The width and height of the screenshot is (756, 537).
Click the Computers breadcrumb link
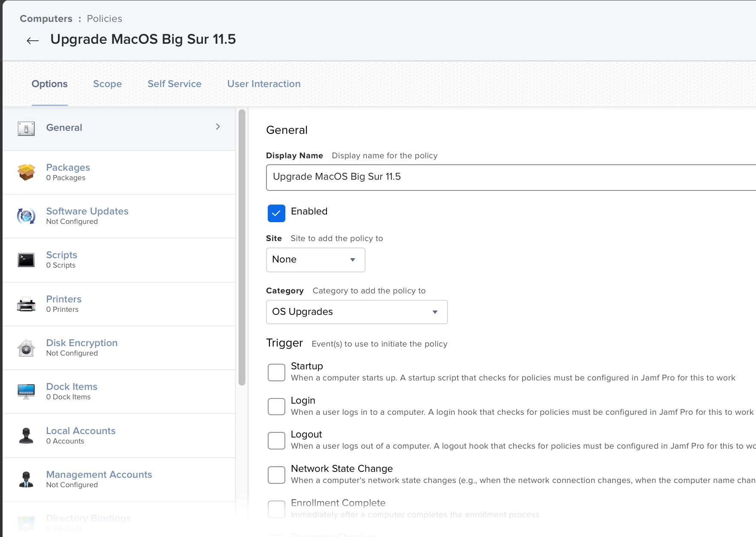(46, 19)
